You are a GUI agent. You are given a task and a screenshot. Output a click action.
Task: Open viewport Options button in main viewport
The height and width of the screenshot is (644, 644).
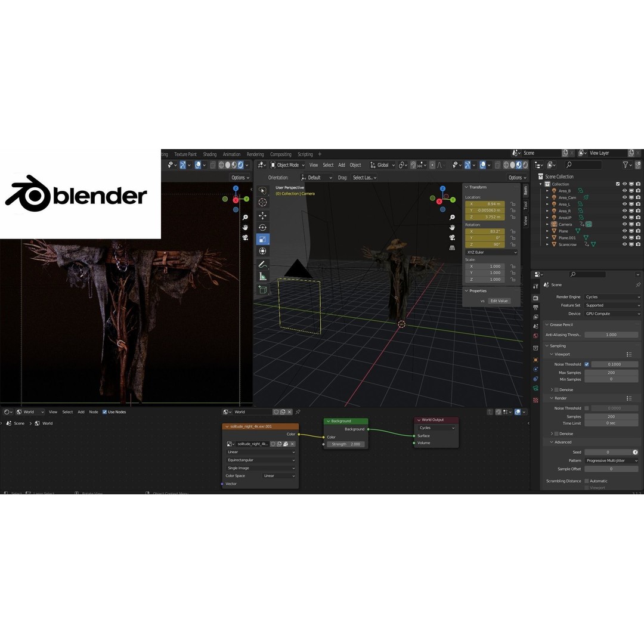click(516, 178)
